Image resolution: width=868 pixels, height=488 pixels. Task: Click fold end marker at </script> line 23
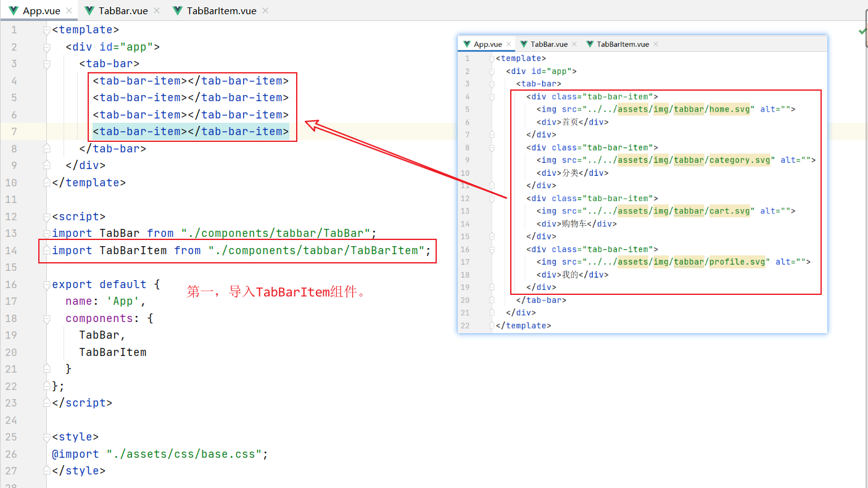tap(47, 403)
